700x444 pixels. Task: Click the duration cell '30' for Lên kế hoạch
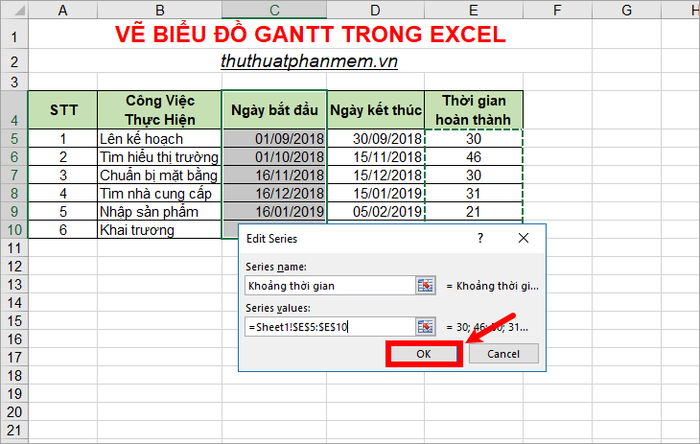pyautogui.click(x=474, y=138)
